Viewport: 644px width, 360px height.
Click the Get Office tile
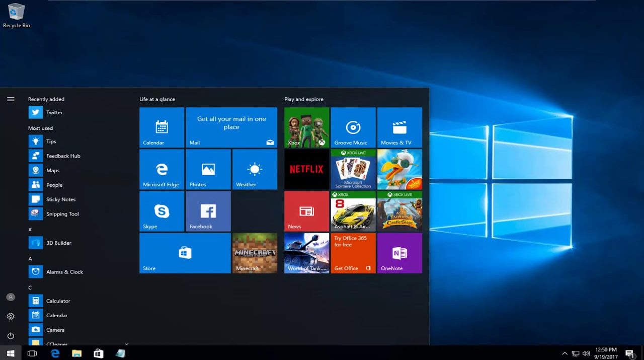coord(353,253)
